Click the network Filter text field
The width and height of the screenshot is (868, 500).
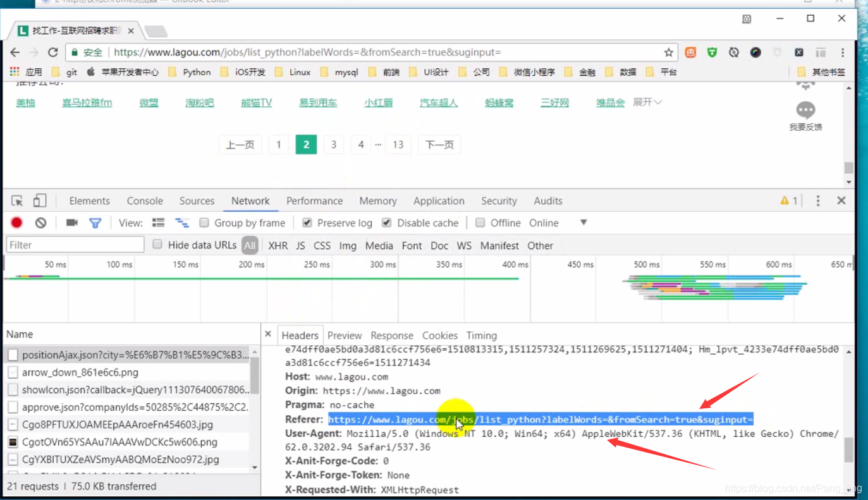75,245
